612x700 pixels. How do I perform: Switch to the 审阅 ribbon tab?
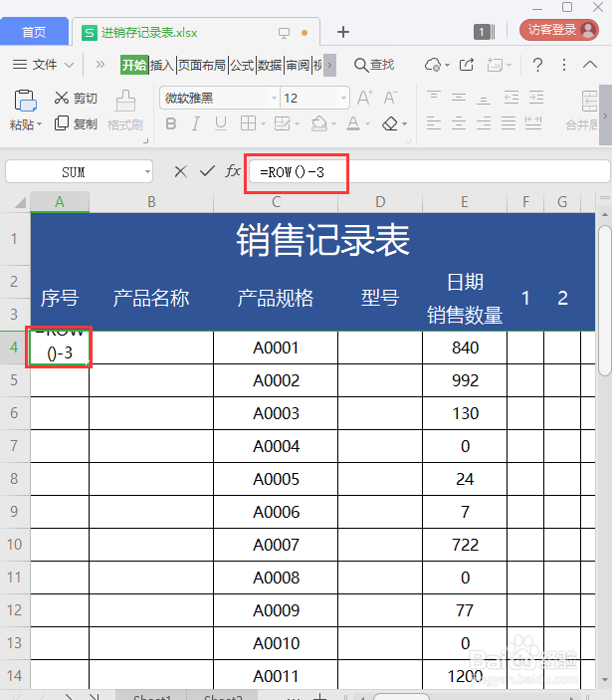coord(298,66)
